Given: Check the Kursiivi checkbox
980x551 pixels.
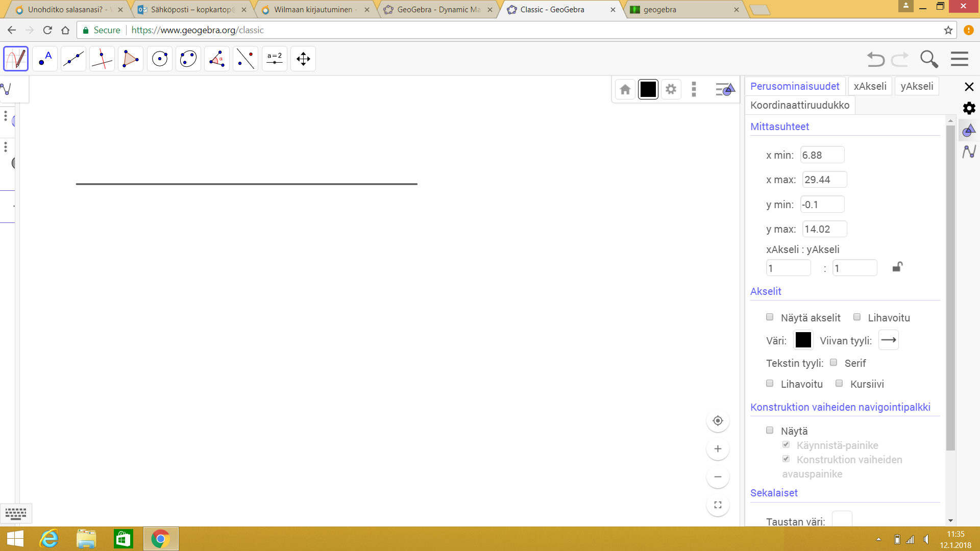Looking at the screenshot, I should 839,384.
